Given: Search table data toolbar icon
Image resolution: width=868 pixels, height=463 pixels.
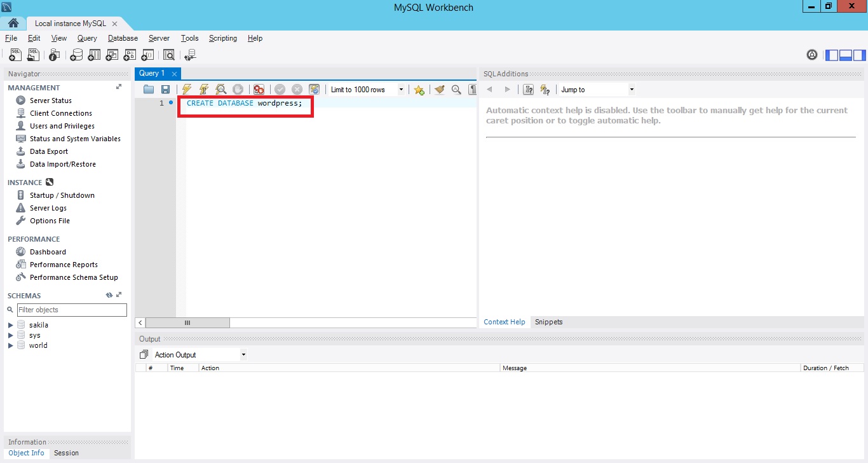Looking at the screenshot, I should pos(169,55).
